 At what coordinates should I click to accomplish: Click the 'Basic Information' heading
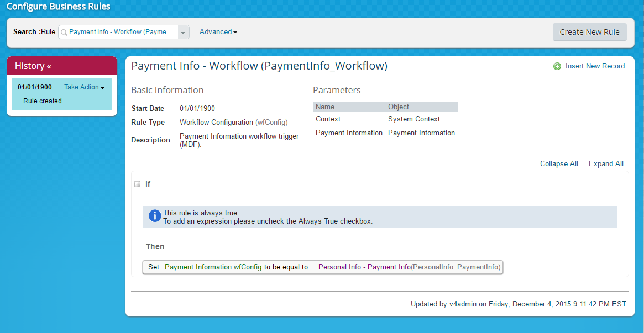[167, 90]
